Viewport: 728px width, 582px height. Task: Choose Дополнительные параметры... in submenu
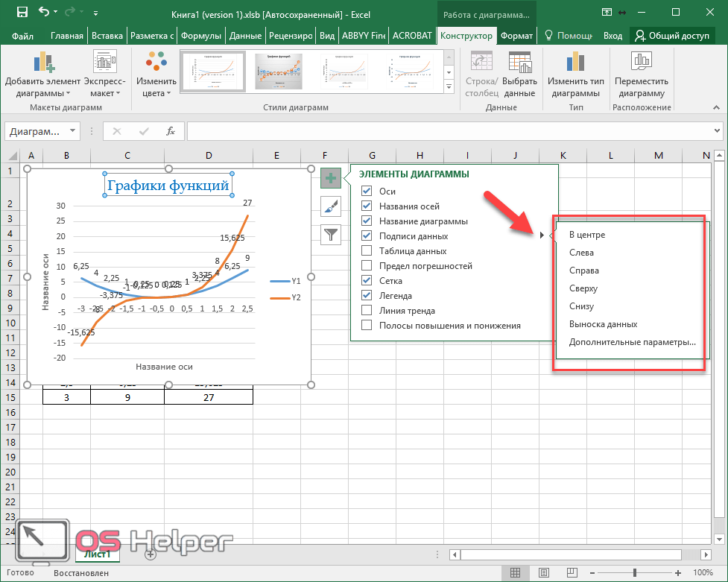[632, 342]
